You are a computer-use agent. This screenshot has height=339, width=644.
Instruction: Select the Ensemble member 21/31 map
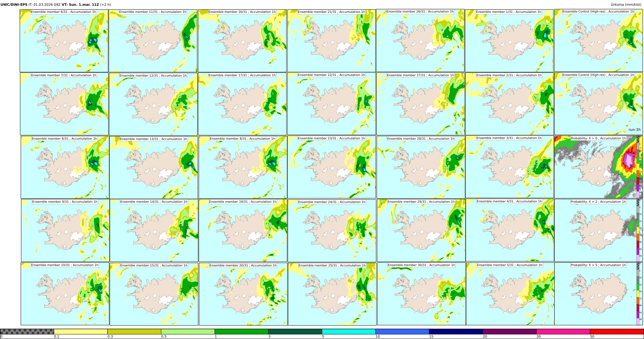click(x=331, y=41)
